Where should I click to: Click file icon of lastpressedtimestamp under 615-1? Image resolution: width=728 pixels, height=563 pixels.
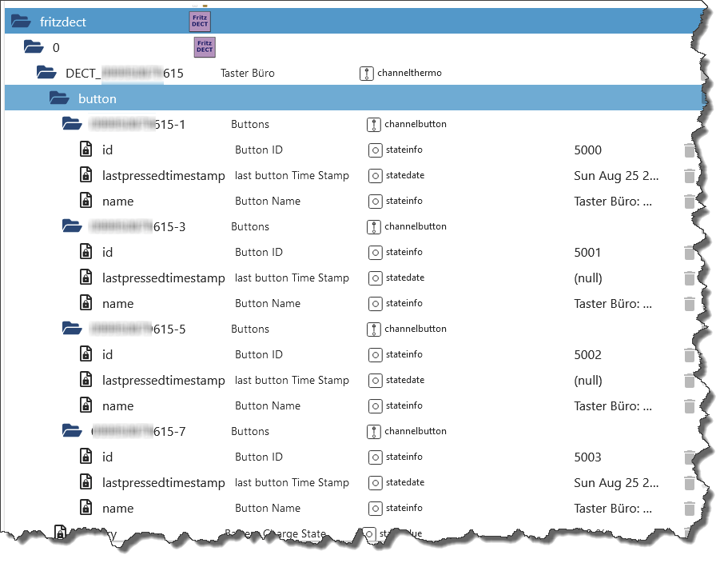click(x=86, y=174)
